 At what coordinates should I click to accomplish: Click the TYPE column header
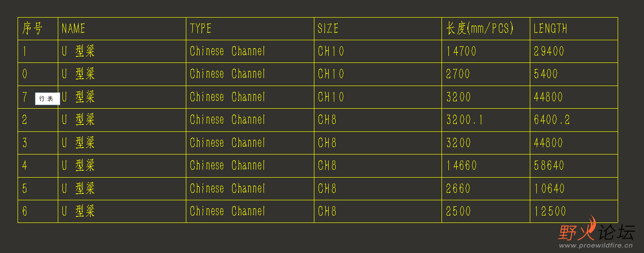(x=250, y=29)
